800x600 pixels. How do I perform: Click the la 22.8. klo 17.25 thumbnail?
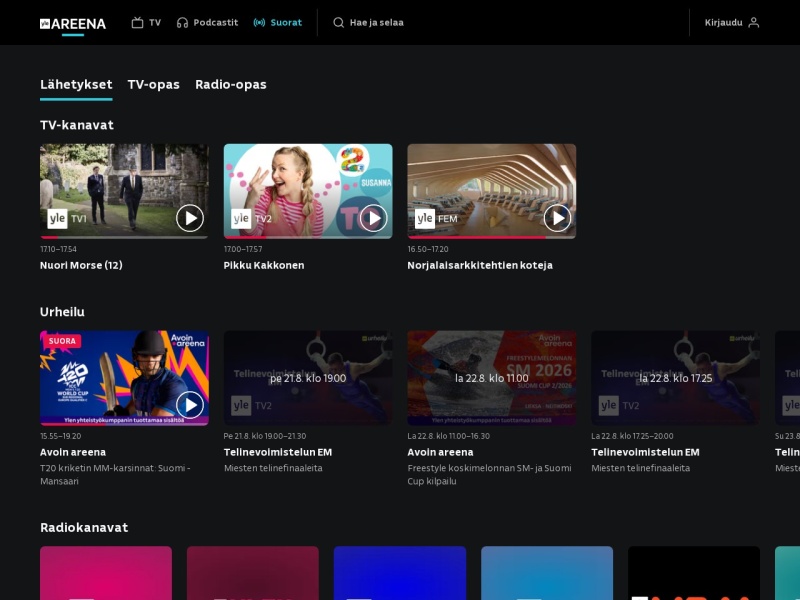point(676,378)
